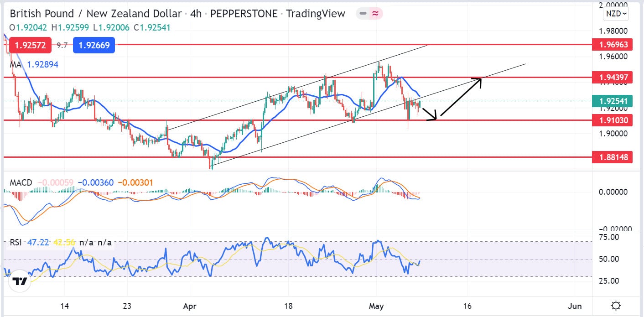Image resolution: width=644 pixels, height=317 pixels.
Task: Click the gray market status pill
Action: click(x=363, y=14)
